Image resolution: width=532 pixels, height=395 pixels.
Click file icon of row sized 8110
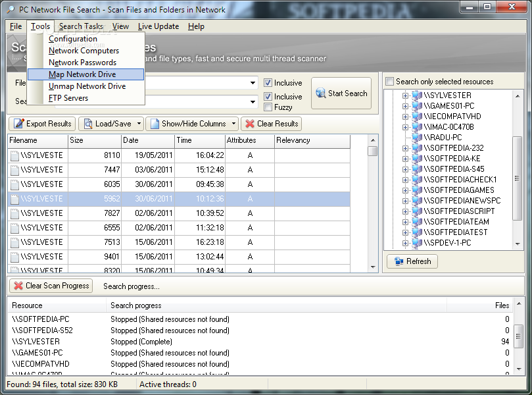(14, 155)
